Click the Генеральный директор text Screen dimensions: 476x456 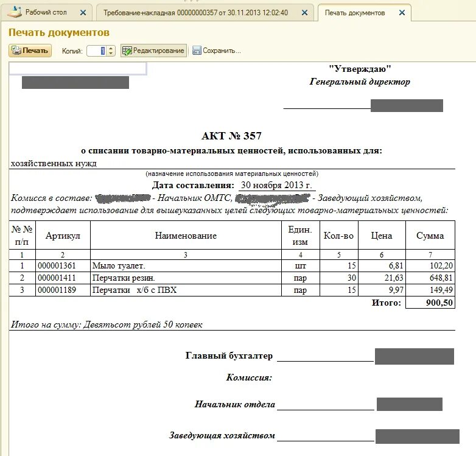coord(360,82)
